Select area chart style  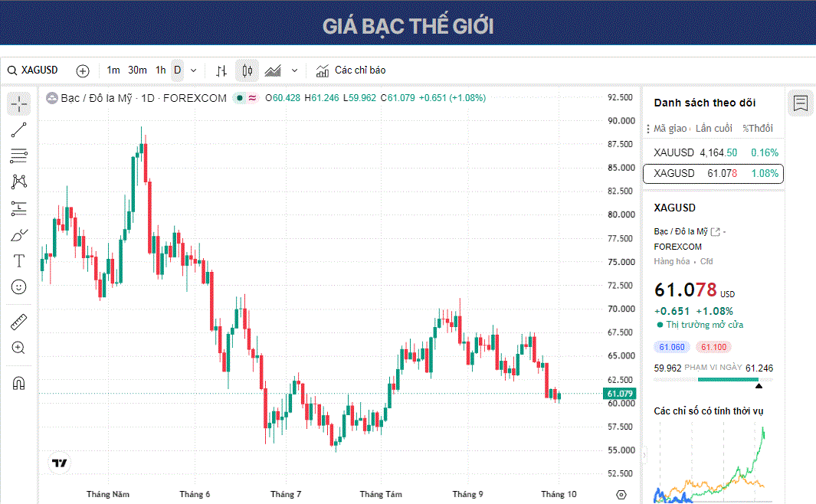tap(273, 70)
